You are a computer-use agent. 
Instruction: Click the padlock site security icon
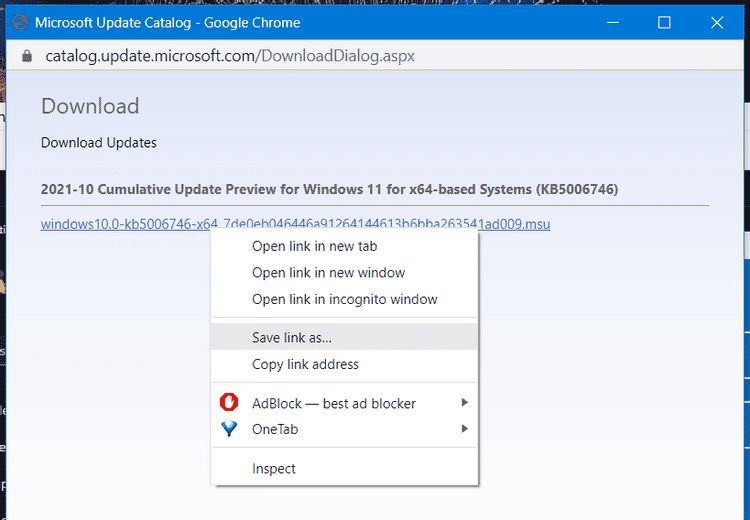[27, 56]
